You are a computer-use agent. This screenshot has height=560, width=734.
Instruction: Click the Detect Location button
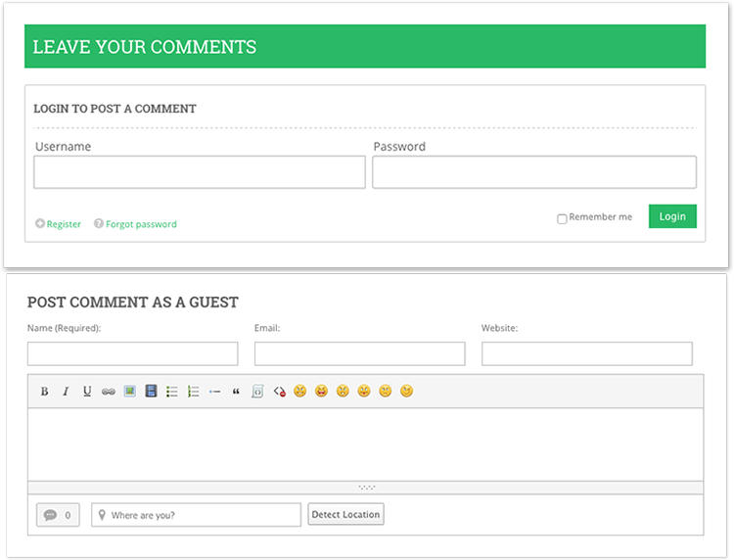[345, 514]
